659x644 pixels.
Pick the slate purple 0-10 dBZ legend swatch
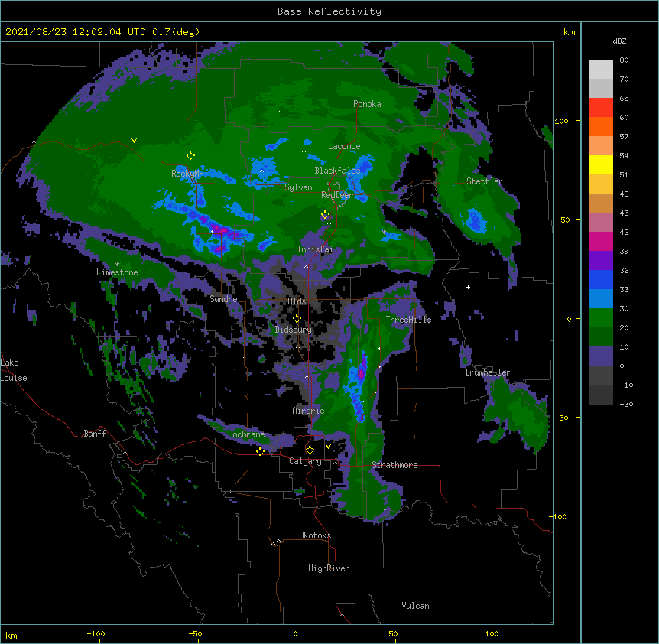[601, 356]
